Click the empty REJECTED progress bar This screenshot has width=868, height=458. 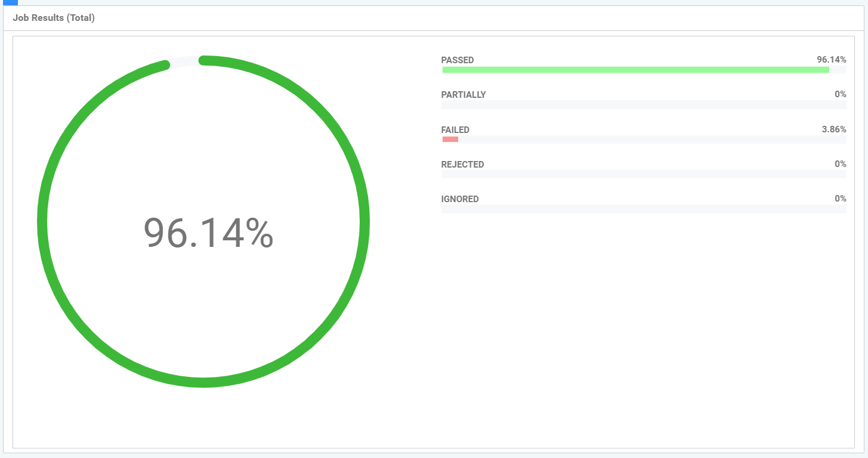643,174
